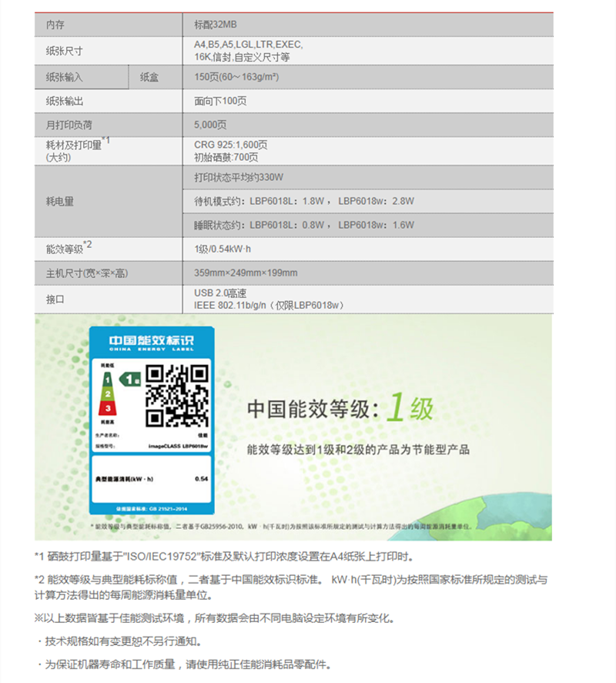Click the '接口' row label
This screenshot has height=683, width=616.
tap(55, 300)
